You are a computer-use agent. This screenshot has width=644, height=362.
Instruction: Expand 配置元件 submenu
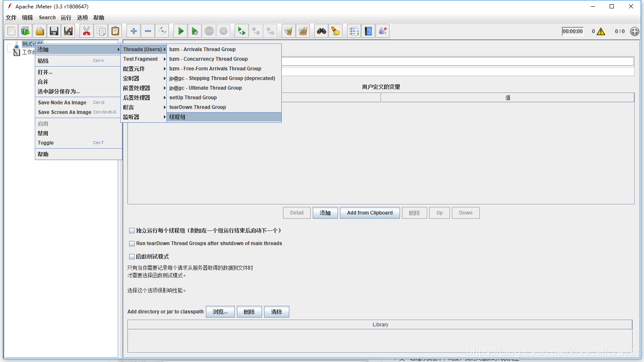click(x=144, y=69)
